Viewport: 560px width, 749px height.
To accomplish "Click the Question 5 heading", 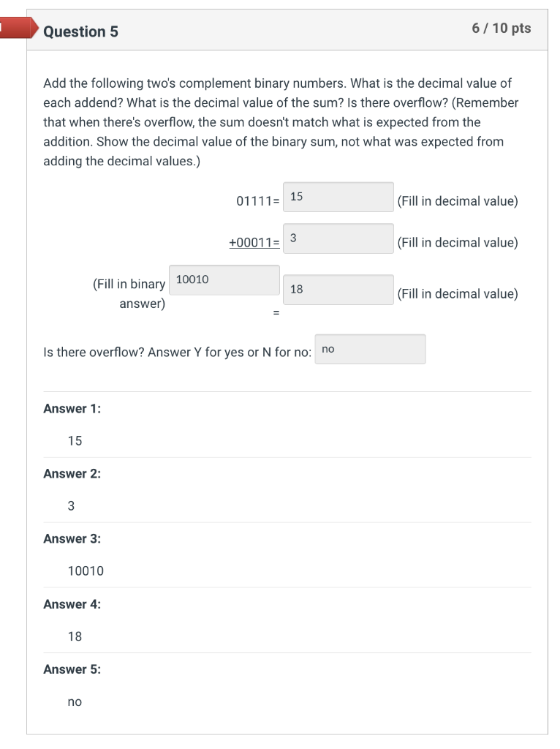I will (x=80, y=31).
